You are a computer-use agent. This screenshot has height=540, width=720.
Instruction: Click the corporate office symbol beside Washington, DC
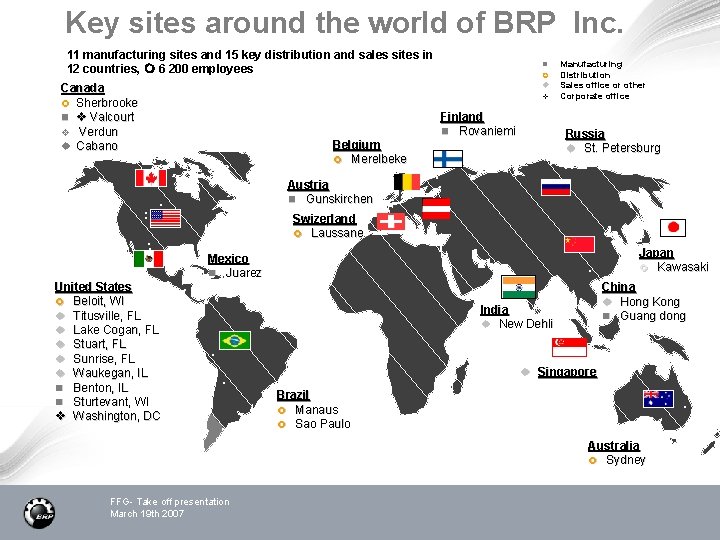pyautogui.click(x=61, y=416)
